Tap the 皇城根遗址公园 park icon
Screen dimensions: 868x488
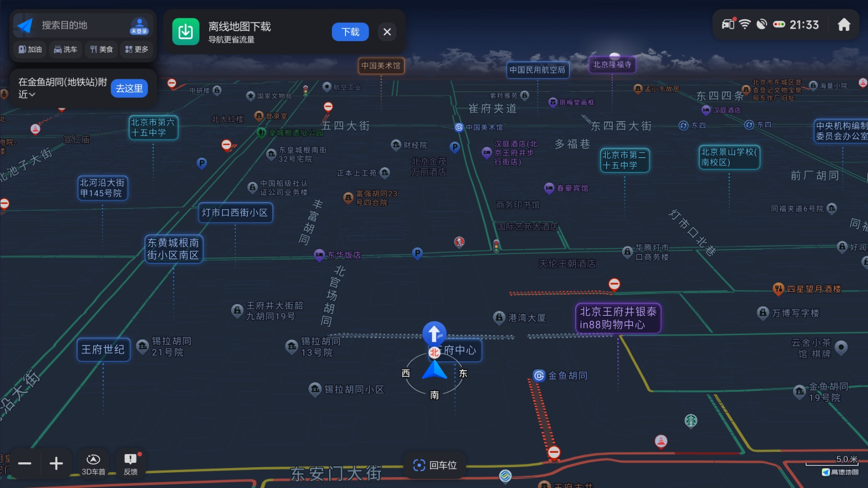point(262,132)
